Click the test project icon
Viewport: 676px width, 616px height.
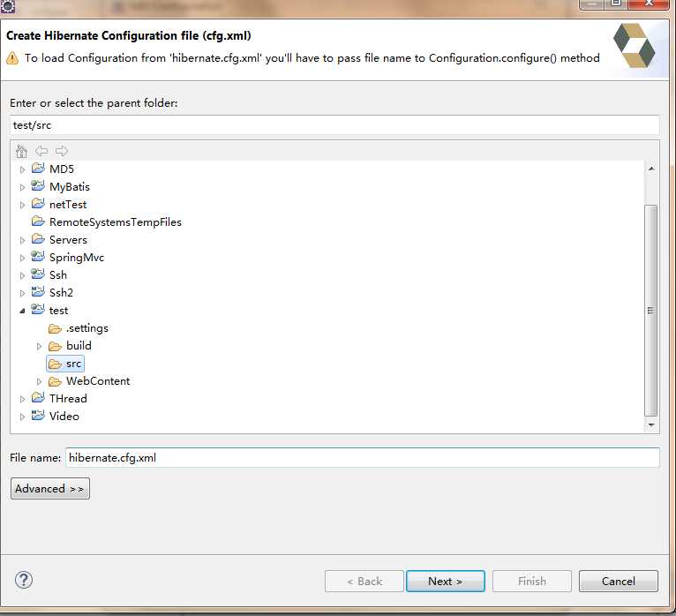click(38, 310)
